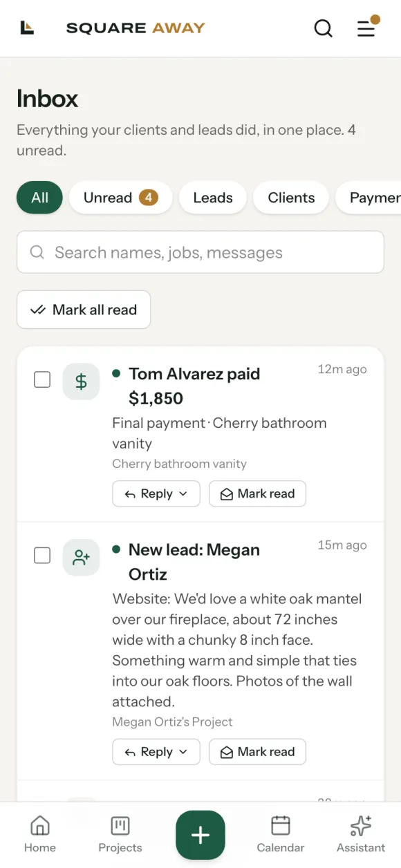Image resolution: width=401 pixels, height=868 pixels.
Task: Select the Megan Ortiz lead checkbox
Action: [x=42, y=556]
